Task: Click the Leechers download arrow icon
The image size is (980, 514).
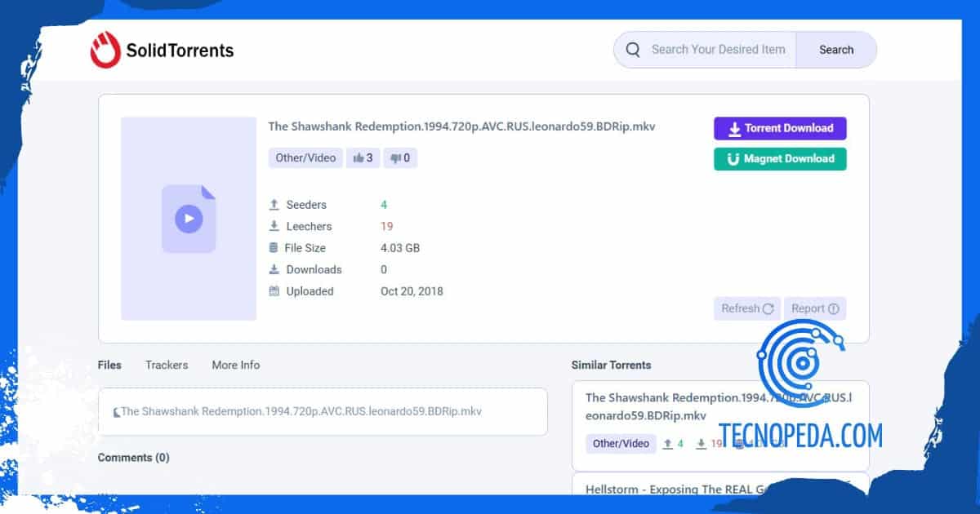Action: 274,226
